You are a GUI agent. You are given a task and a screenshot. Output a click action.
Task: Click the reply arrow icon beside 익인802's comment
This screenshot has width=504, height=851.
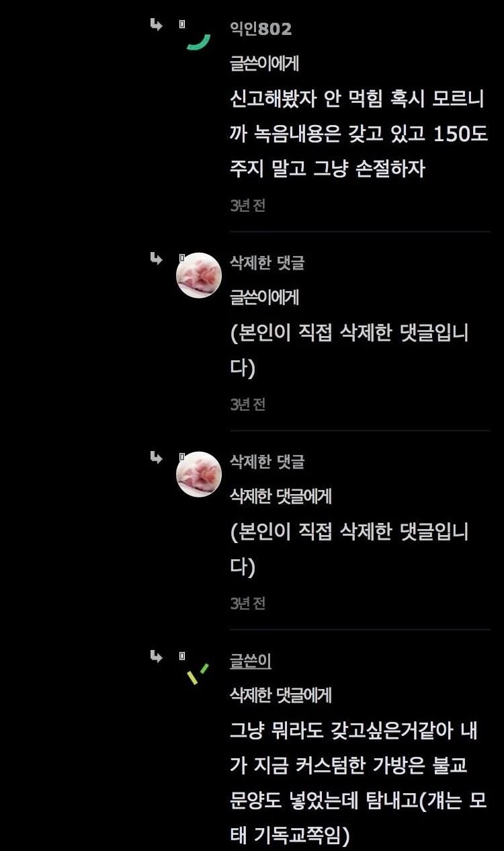(x=156, y=25)
